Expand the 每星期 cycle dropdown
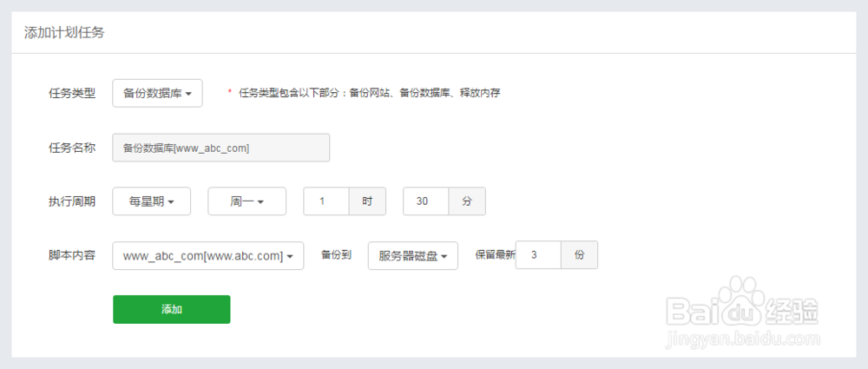The height and width of the screenshot is (369, 868). tap(152, 201)
